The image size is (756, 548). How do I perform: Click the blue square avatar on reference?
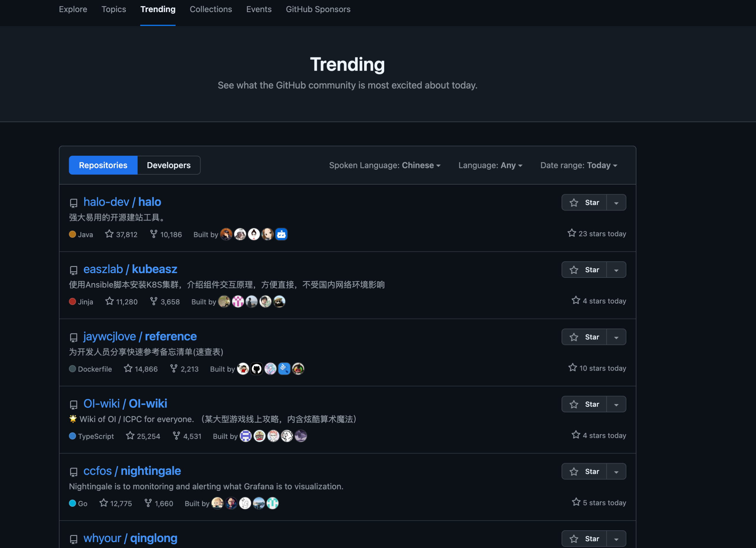(284, 369)
